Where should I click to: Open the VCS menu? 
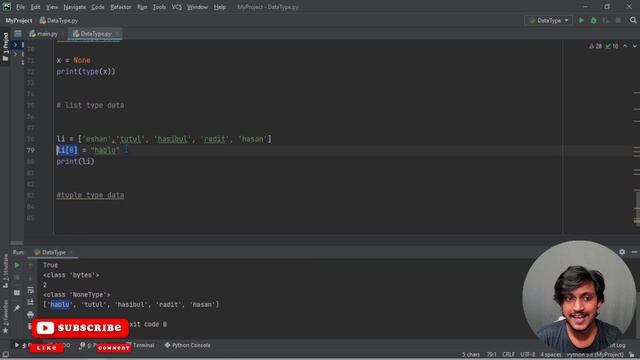pyautogui.click(x=177, y=7)
